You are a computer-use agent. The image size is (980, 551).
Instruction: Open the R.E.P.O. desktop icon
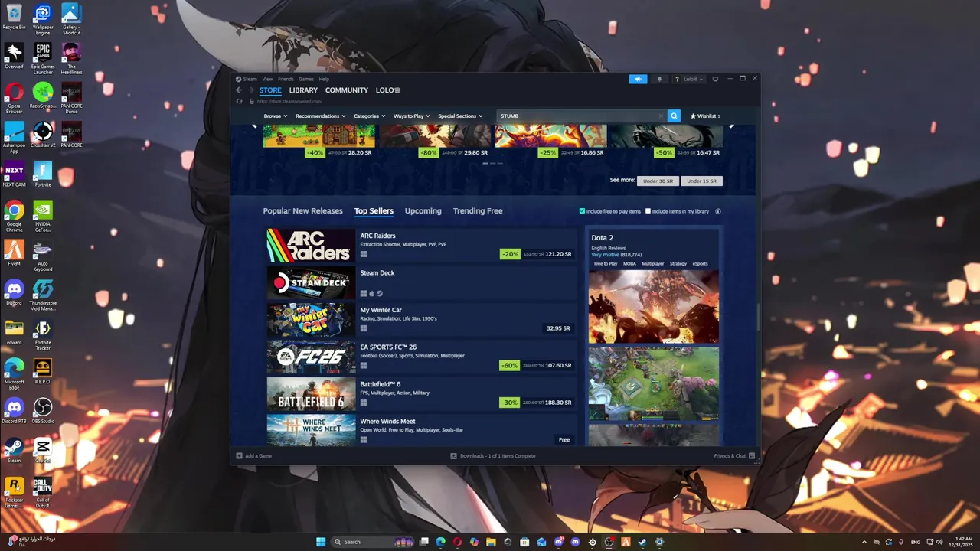43,371
